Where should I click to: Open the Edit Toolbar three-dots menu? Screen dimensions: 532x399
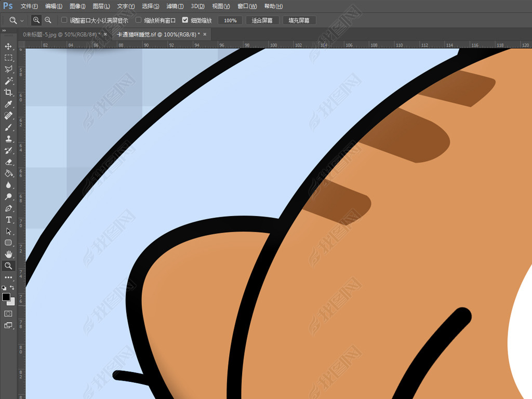(x=8, y=277)
